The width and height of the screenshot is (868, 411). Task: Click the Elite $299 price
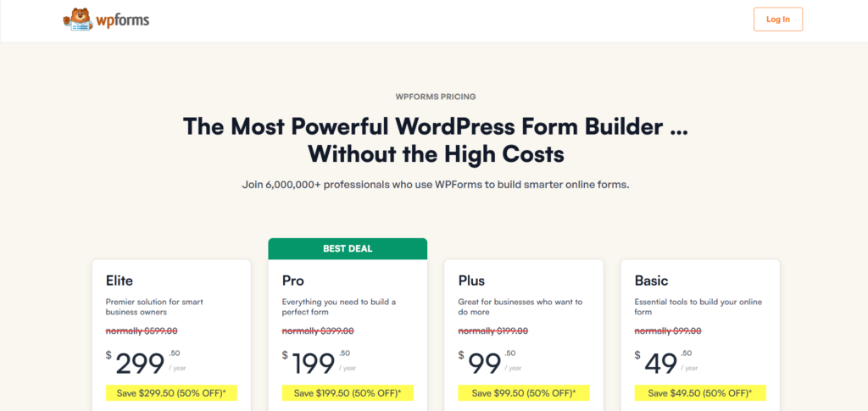coord(140,364)
